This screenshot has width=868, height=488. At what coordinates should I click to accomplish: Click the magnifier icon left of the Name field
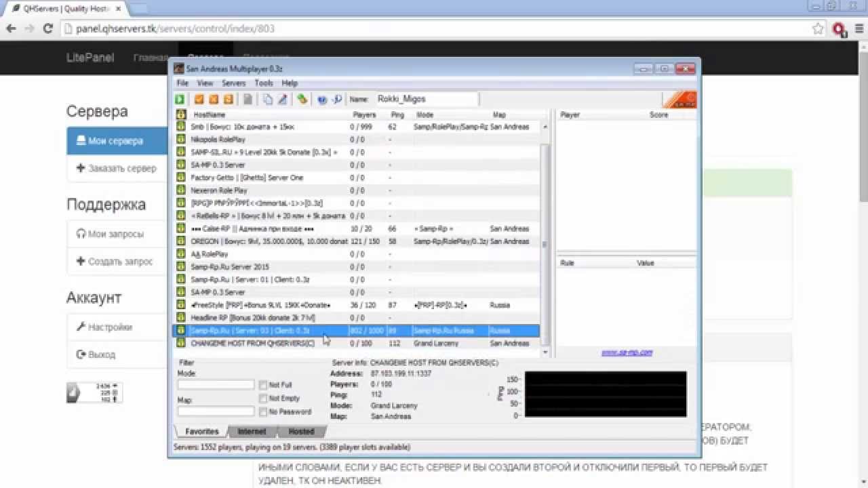337,100
